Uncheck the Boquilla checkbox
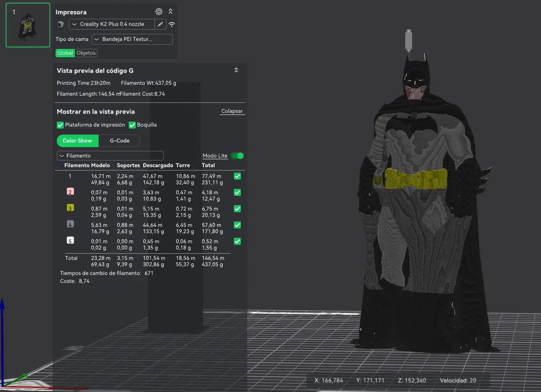Viewport: 541px width, 392px height. (x=132, y=125)
